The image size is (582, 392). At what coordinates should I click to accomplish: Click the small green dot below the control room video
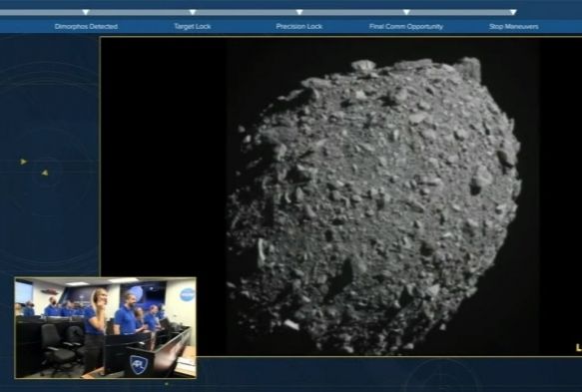pos(167,384)
